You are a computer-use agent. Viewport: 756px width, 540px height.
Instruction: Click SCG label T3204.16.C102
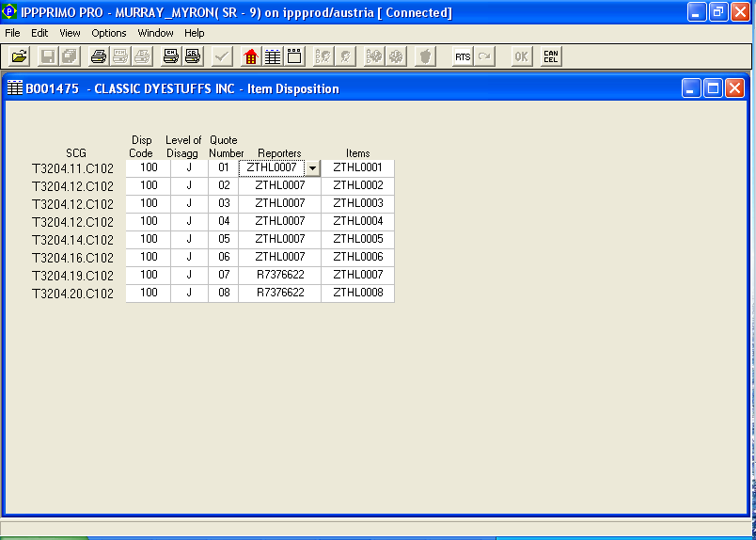pos(72,258)
